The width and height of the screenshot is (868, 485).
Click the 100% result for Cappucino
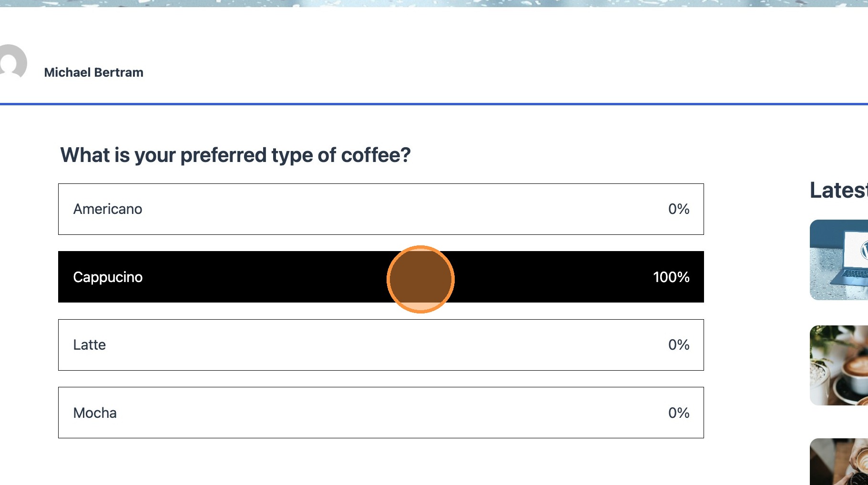[x=671, y=277]
